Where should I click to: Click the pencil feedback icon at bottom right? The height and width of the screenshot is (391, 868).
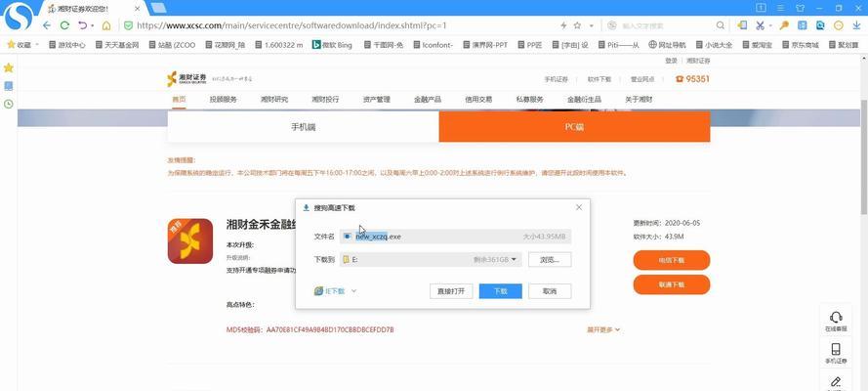click(836, 381)
